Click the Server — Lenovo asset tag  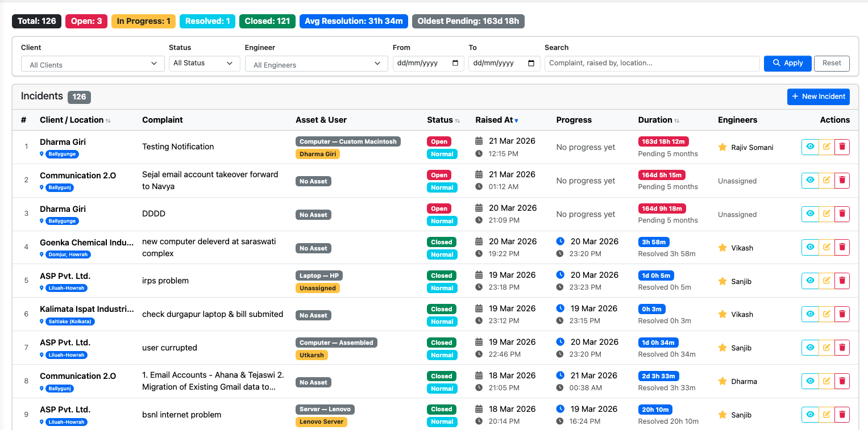click(325, 409)
